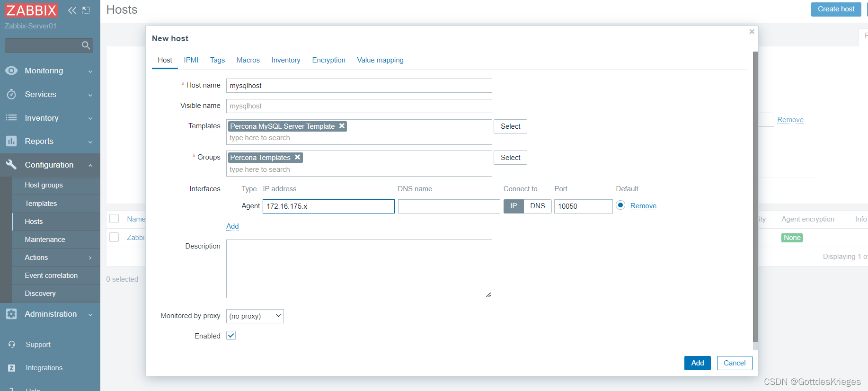Click the Monitoring eye icon
The width and height of the screenshot is (868, 391).
[11, 71]
